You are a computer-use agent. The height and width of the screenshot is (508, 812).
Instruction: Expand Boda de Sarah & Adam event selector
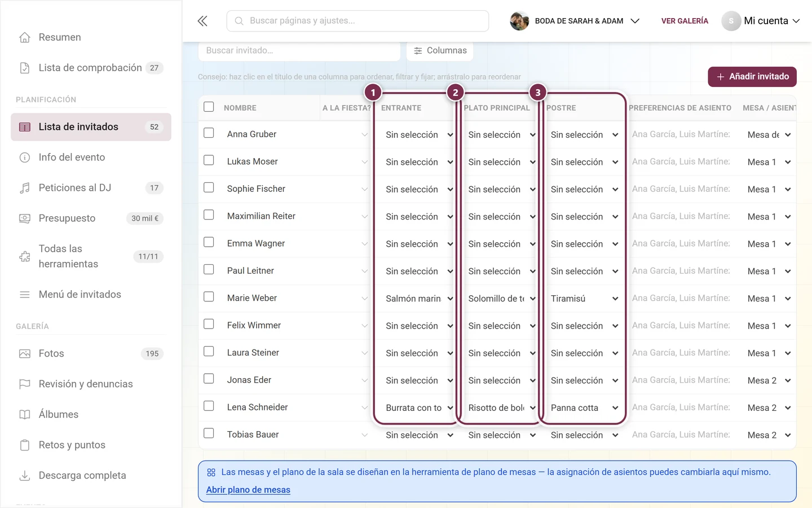coord(575,21)
